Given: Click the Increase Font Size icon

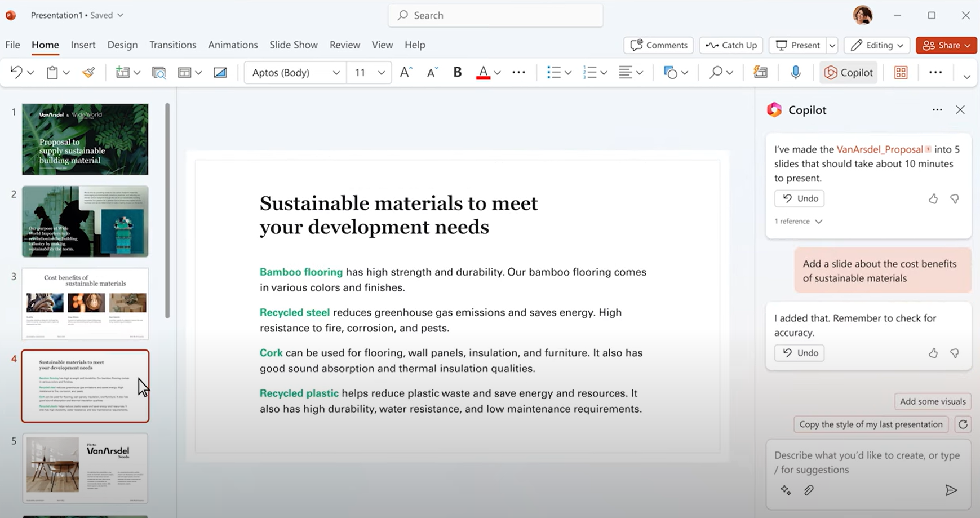Looking at the screenshot, I should pos(406,72).
